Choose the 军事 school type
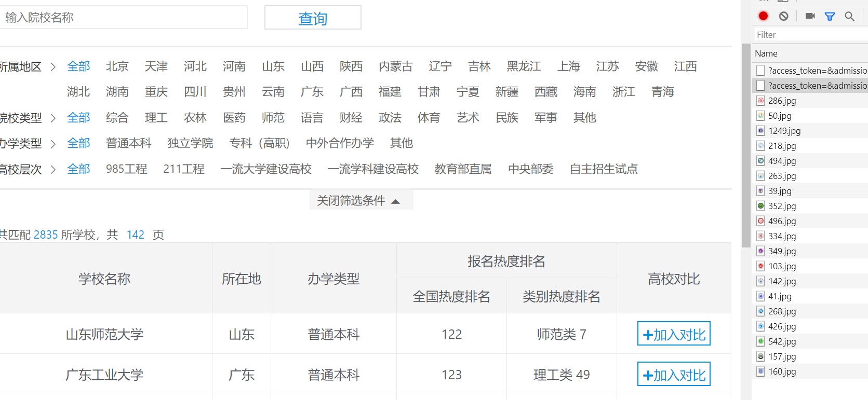This screenshot has width=868, height=400. coord(546,118)
